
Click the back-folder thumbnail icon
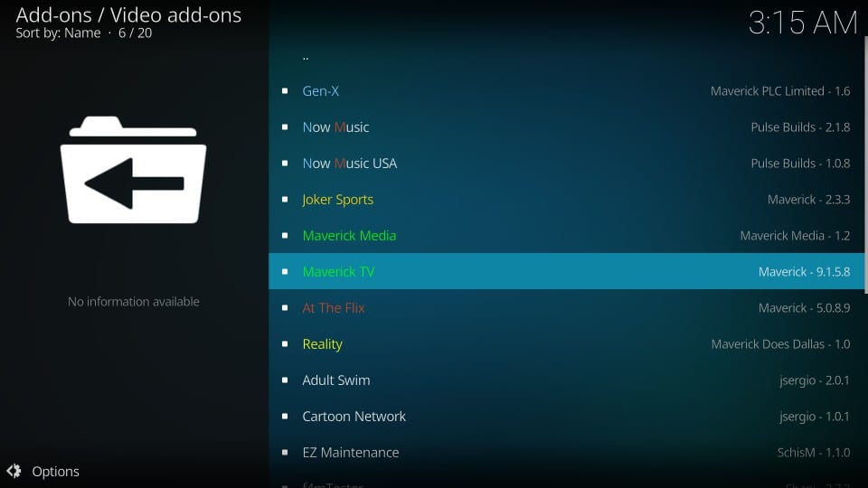133,170
